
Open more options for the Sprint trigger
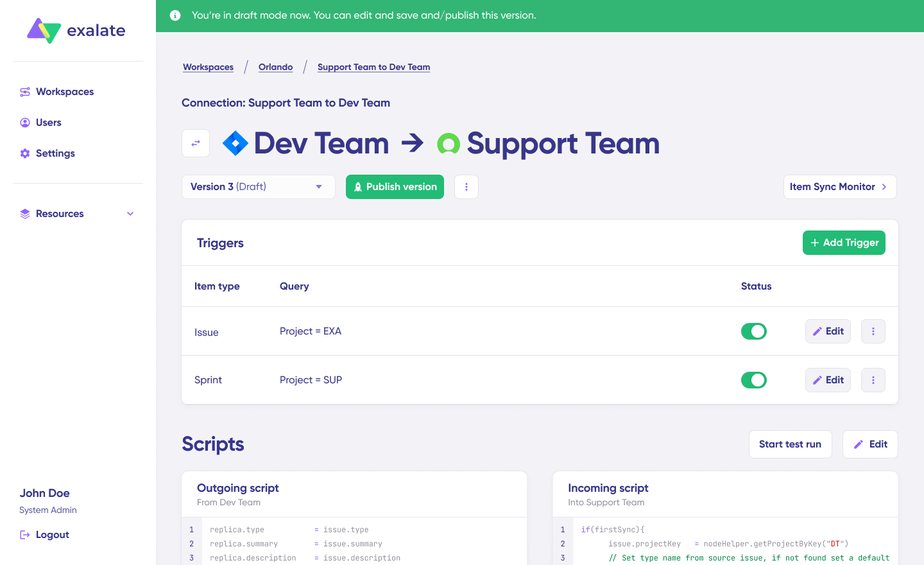coord(873,380)
